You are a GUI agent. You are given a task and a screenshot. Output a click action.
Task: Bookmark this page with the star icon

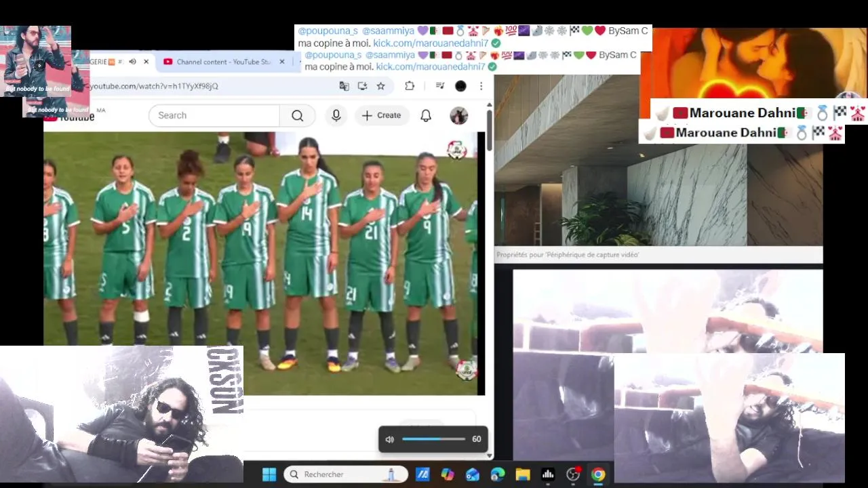380,86
